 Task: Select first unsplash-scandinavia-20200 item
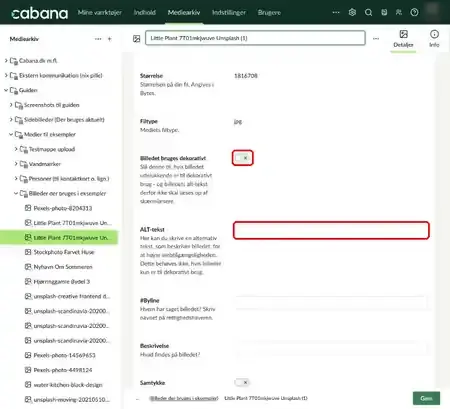click(71, 311)
